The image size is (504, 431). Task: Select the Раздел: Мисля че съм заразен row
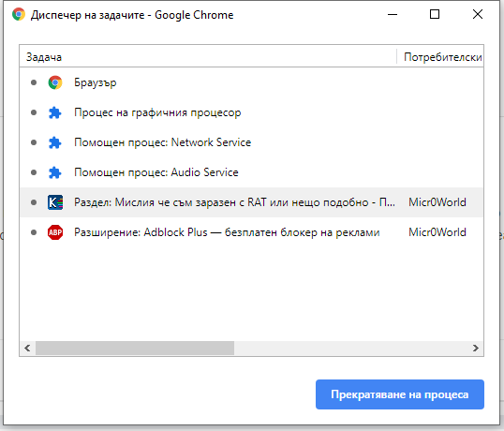[251, 202]
